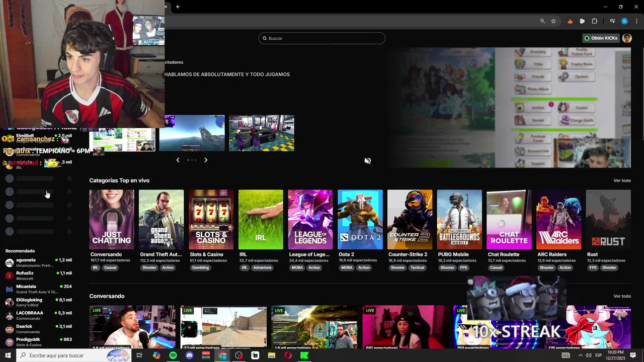Click Ver todo beside Conversando section
The image size is (644, 362).
pyautogui.click(x=622, y=296)
